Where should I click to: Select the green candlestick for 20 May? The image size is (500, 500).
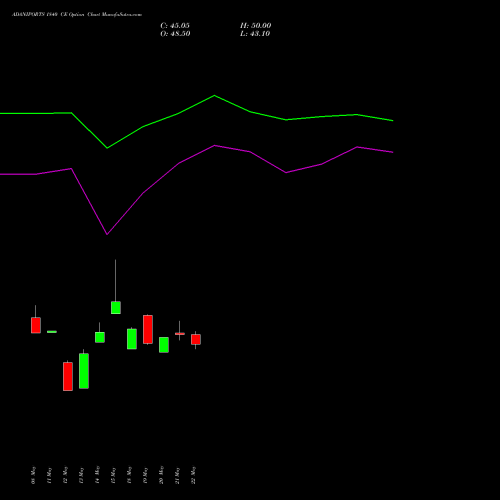(164, 345)
